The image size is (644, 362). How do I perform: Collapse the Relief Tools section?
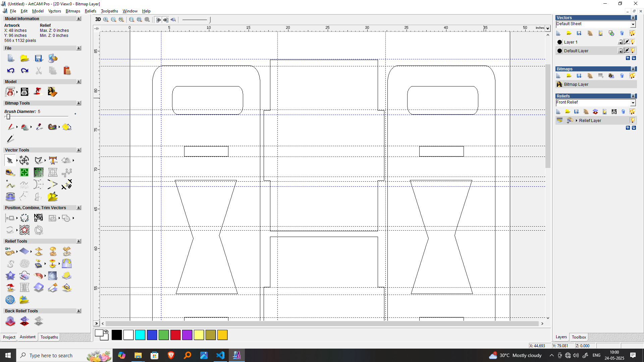(x=79, y=241)
